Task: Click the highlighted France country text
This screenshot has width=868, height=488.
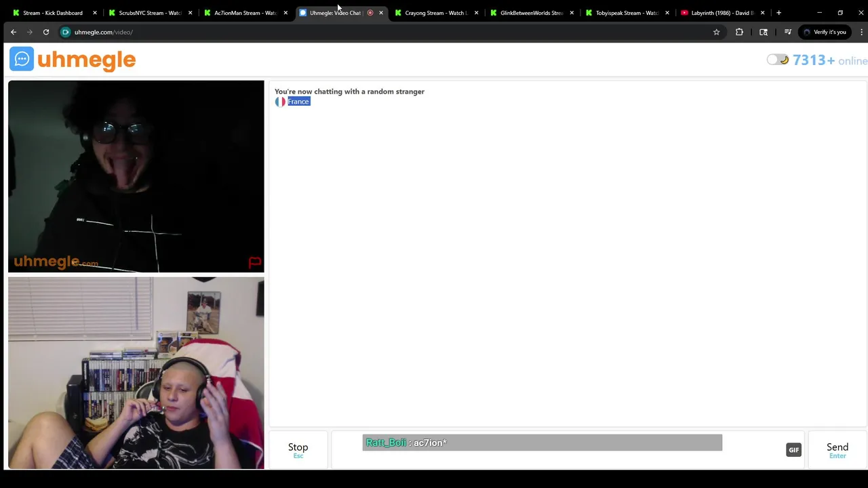Action: pos(298,102)
